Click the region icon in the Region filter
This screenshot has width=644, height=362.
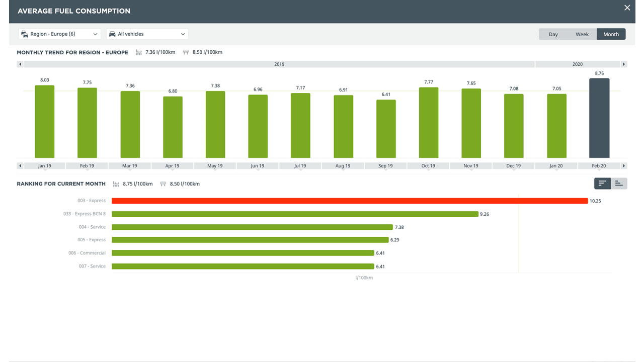click(x=24, y=34)
